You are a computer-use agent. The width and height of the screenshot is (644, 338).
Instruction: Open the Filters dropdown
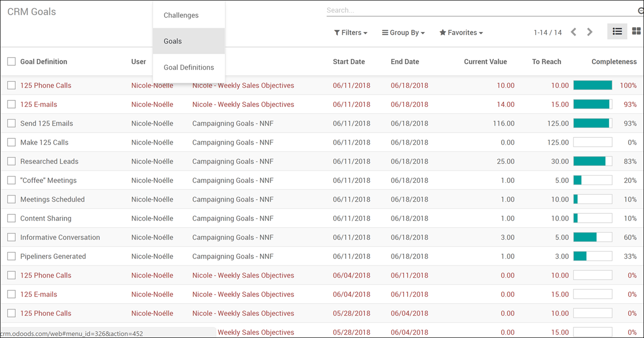(x=351, y=32)
